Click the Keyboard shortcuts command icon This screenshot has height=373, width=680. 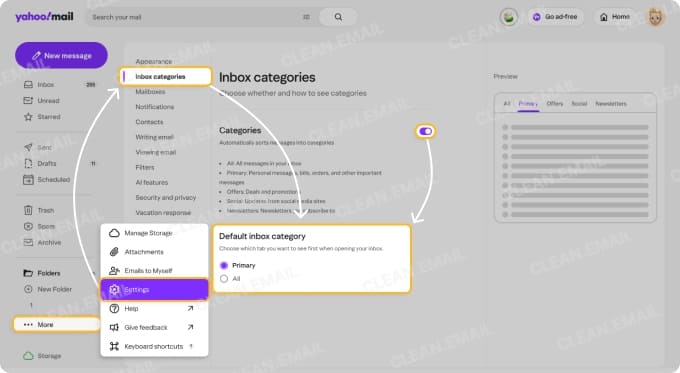pos(114,346)
